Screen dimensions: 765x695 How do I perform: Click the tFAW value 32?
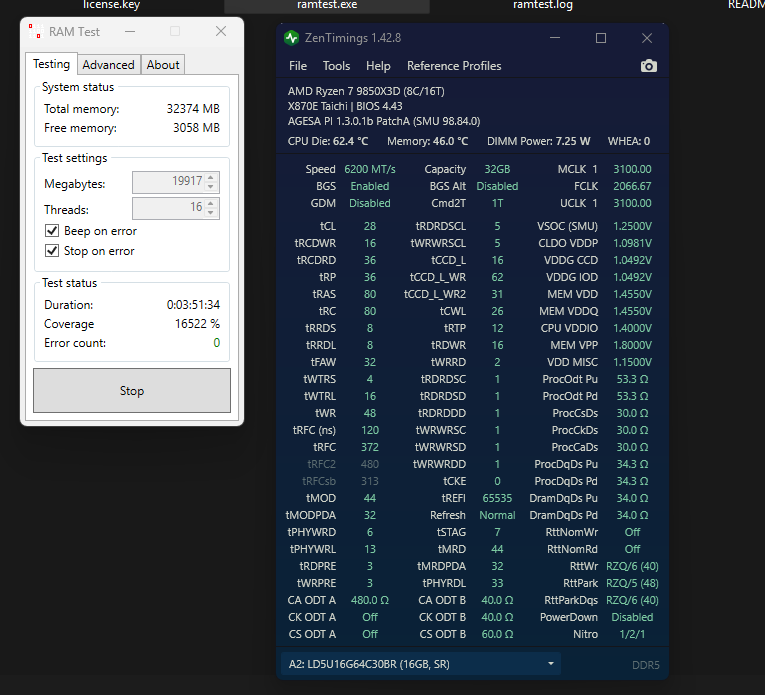point(370,362)
